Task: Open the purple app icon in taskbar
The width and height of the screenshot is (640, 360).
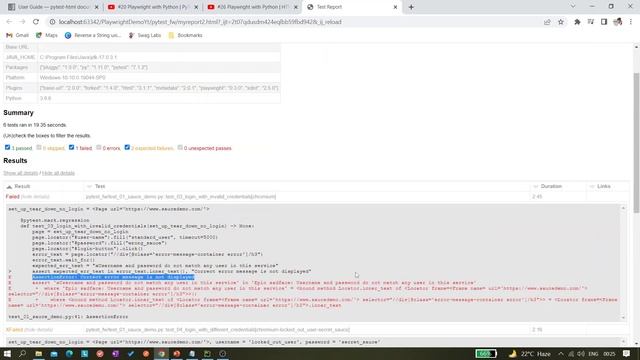Action: tap(116, 353)
